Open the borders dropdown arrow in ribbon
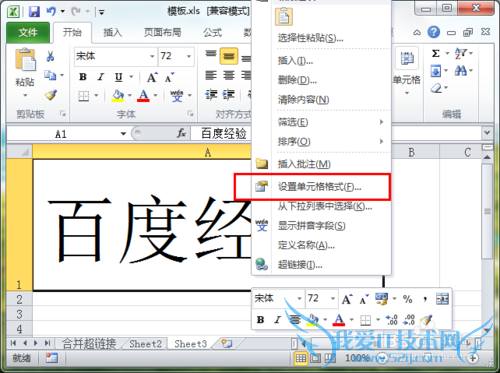This screenshot has width=500, height=373. (96, 96)
